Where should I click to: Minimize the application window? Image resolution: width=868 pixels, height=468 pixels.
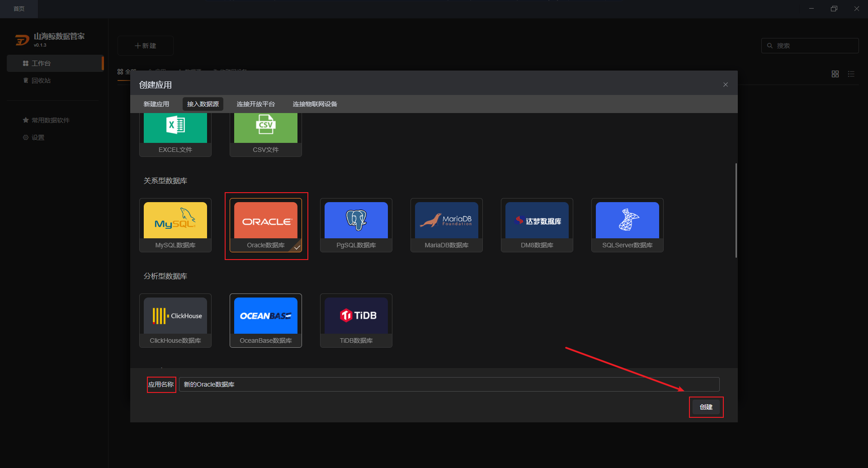pos(811,9)
